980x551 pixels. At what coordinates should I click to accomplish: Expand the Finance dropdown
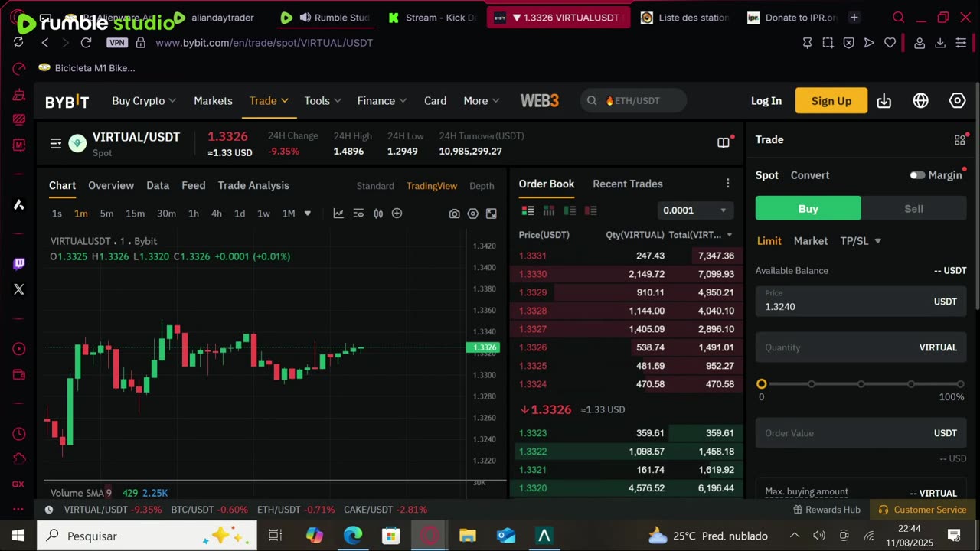[x=382, y=101]
